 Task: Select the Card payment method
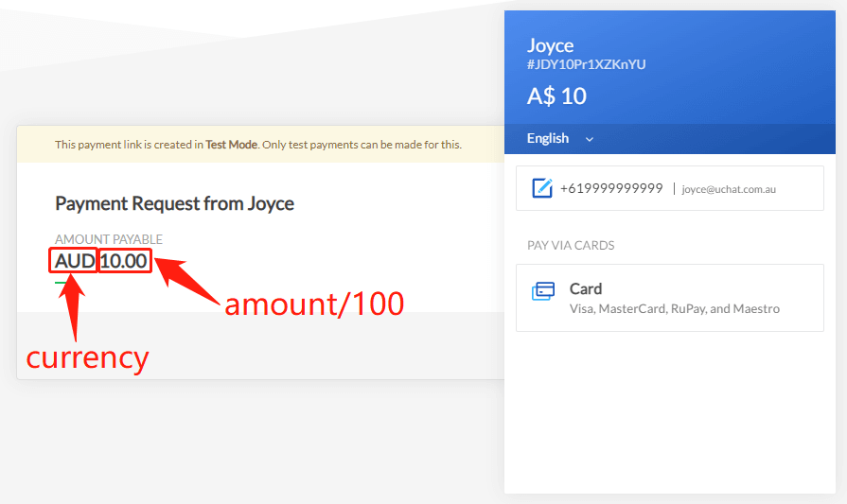pyautogui.click(x=669, y=298)
